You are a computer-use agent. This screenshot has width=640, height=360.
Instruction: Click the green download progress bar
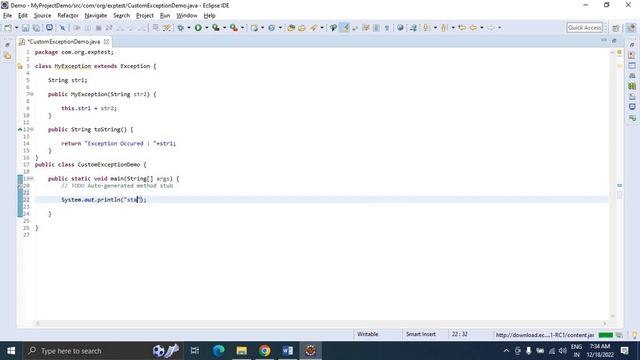(x=606, y=335)
